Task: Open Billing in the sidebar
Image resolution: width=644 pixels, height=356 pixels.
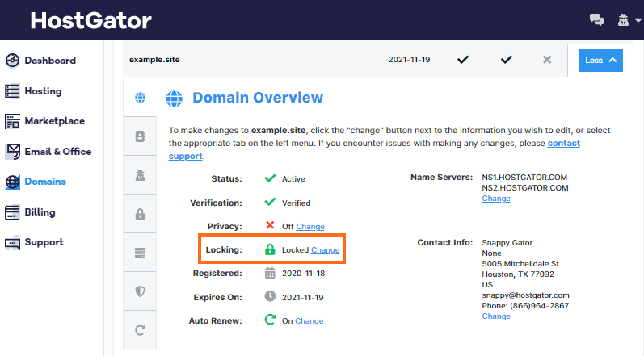Action: pyautogui.click(x=40, y=212)
